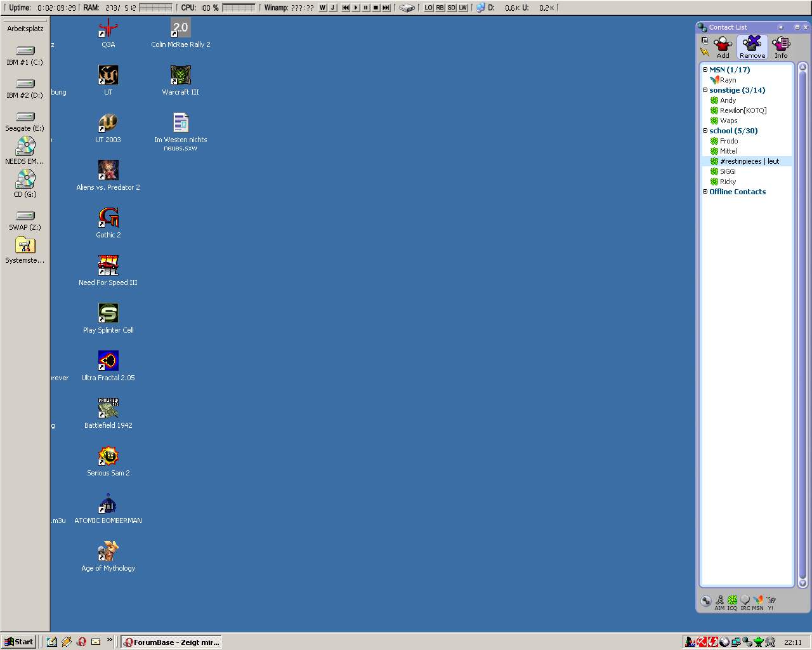Open the SWAP (Z:) drive

tap(25, 220)
